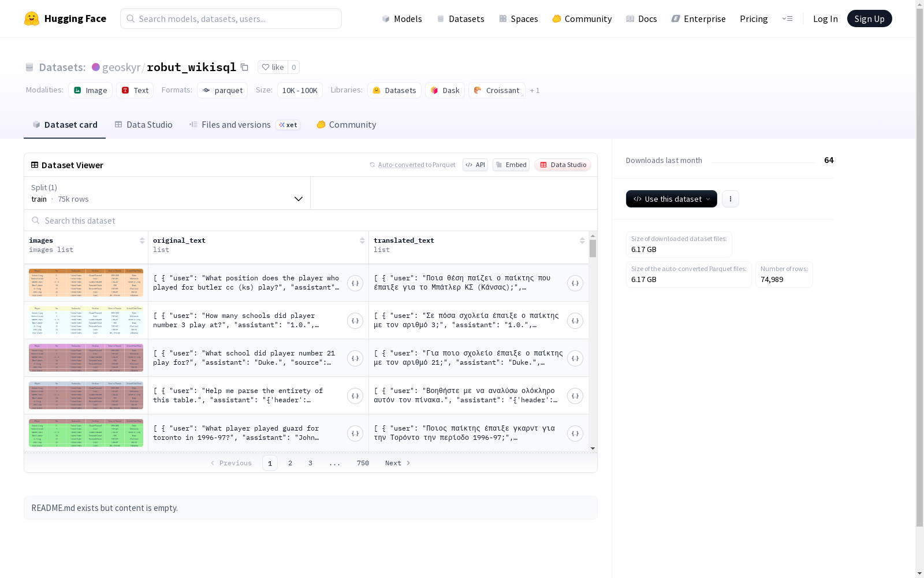
Task: Expand JSON of 'butler cc' original text cell
Action: pyautogui.click(x=355, y=283)
